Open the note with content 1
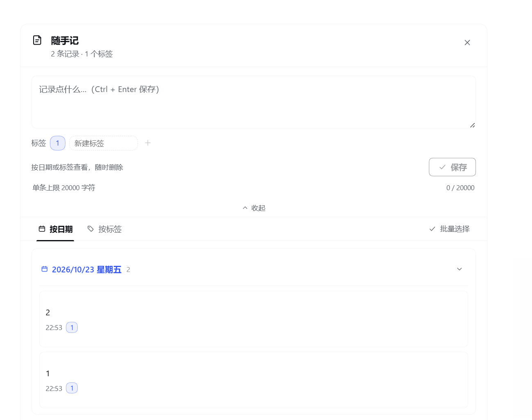532x420 pixels. [254, 380]
